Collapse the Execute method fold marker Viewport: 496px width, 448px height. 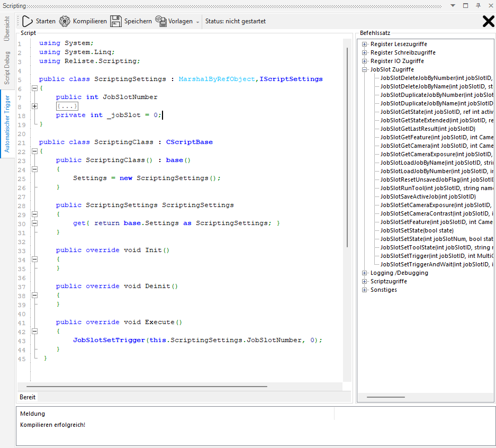pos(34,331)
